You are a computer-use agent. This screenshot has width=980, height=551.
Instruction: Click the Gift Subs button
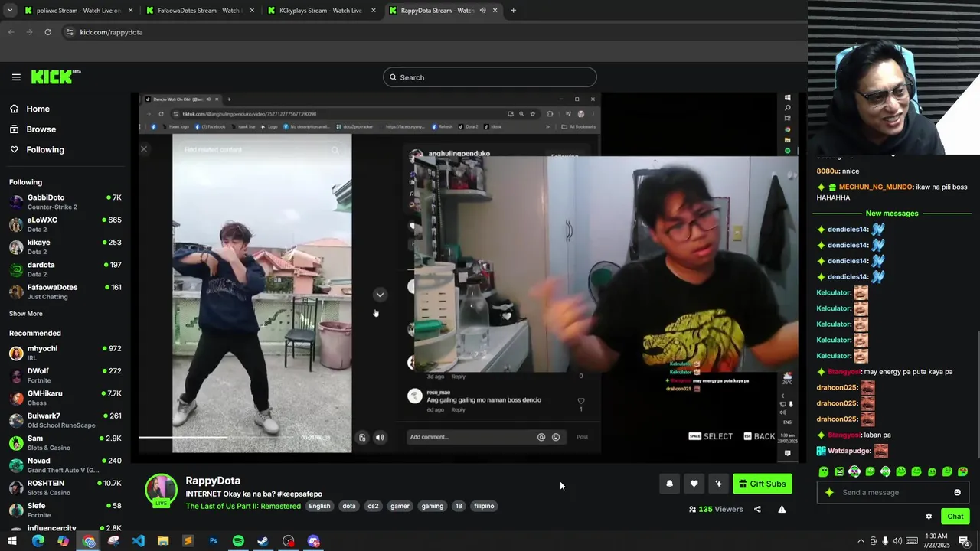pyautogui.click(x=762, y=484)
